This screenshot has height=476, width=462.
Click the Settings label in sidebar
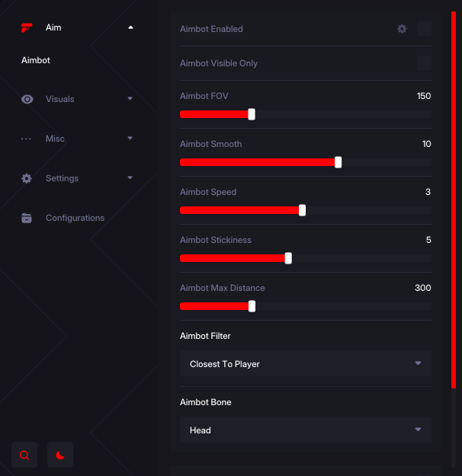coord(62,178)
